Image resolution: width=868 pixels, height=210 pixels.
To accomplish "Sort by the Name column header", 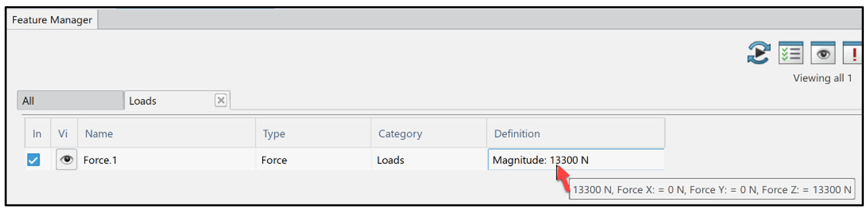I will pyautogui.click(x=166, y=134).
